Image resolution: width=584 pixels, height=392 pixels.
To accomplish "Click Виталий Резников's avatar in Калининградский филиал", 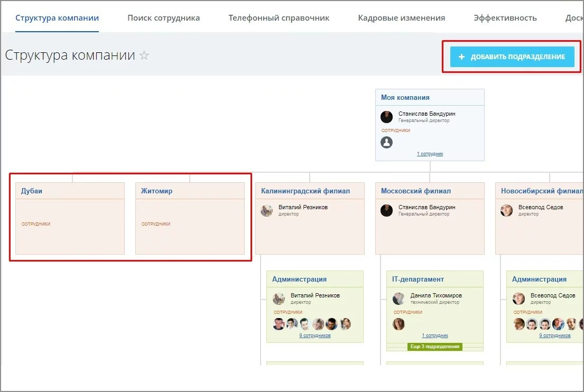I will click(267, 210).
